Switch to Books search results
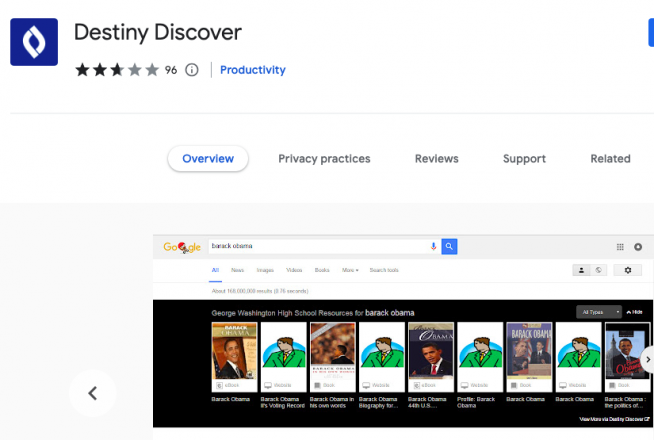 322,270
